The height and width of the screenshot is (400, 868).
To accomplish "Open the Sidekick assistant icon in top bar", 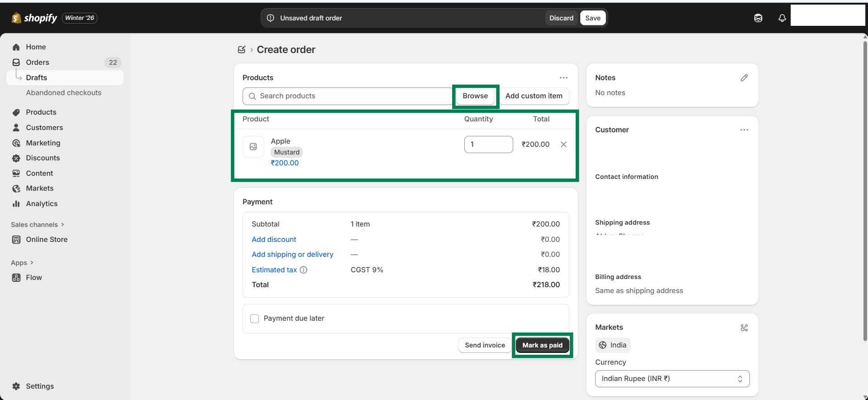I will [x=758, y=18].
